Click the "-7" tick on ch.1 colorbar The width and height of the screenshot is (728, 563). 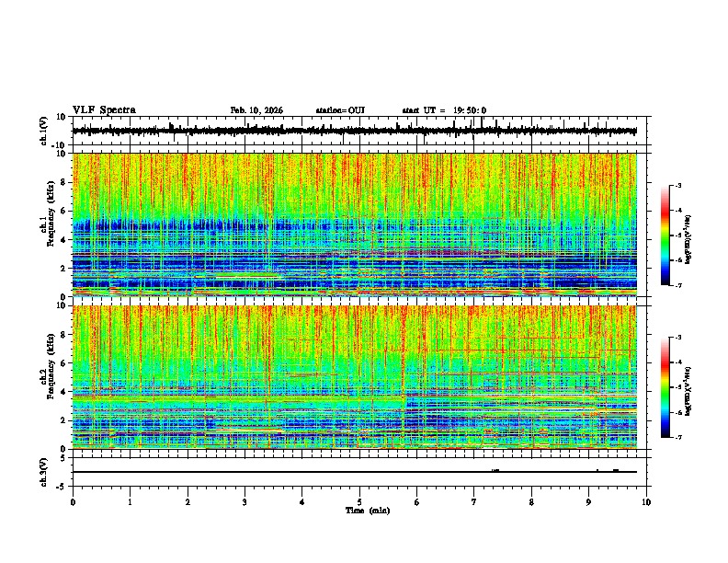pos(677,285)
